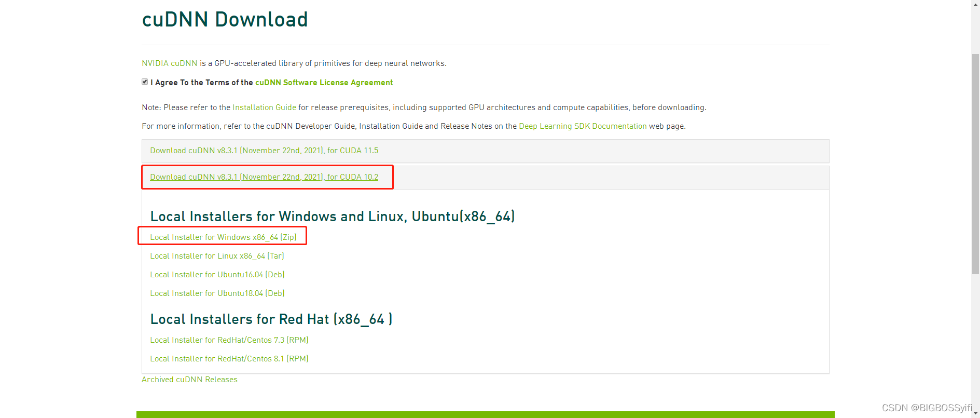Download Local Installer for RedHat/Centos 8.1 (RPM)
This screenshot has height=418, width=980.
tap(229, 359)
